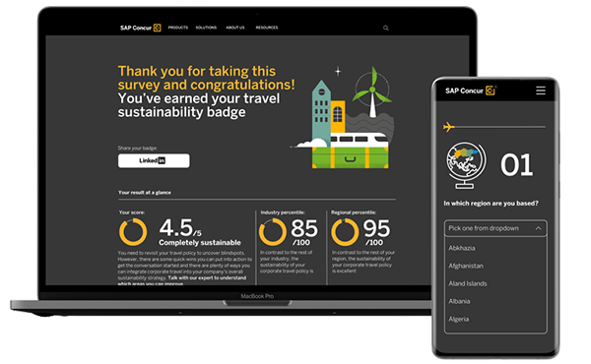Open the hamburger menu on the phone

[x=541, y=91]
